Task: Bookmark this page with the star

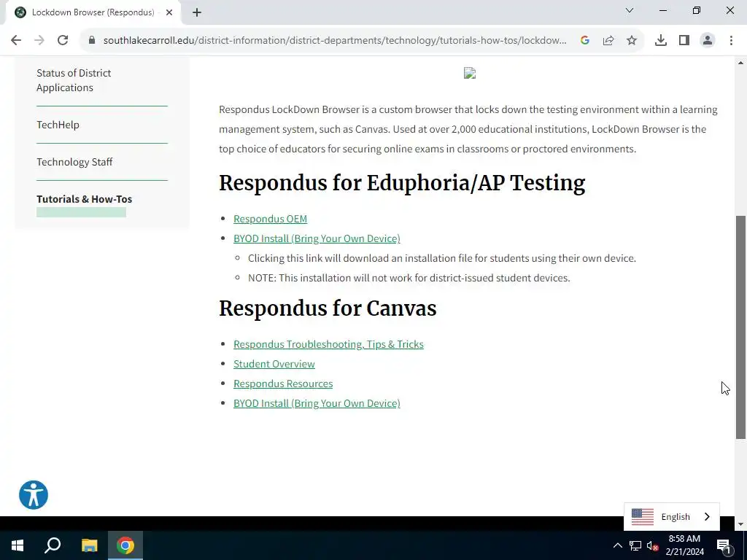Action: point(632,41)
